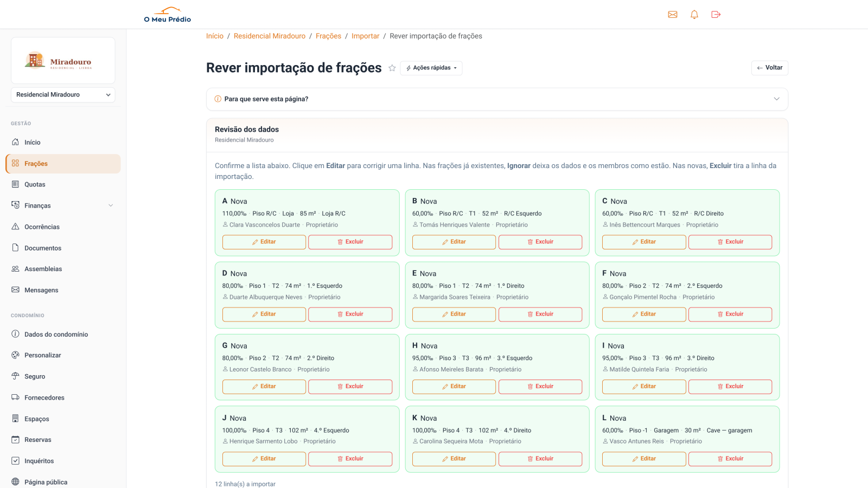Click the Assembleias people icon
This screenshot has height=488, width=868.
[x=16, y=269]
